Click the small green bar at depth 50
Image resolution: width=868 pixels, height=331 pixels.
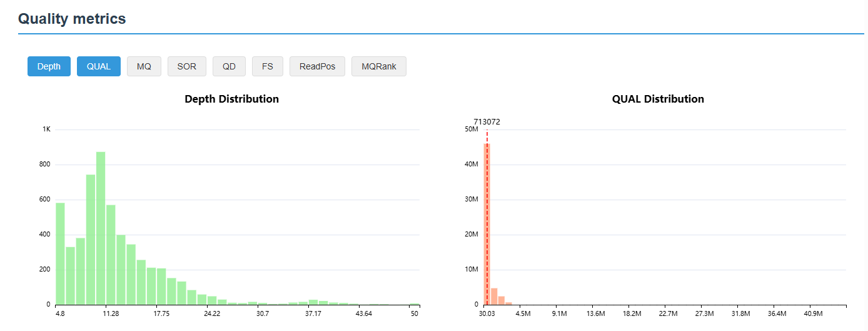coord(414,304)
